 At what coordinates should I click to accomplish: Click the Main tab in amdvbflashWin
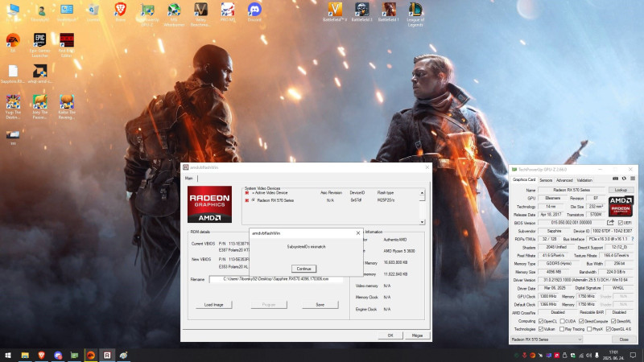coord(189,178)
